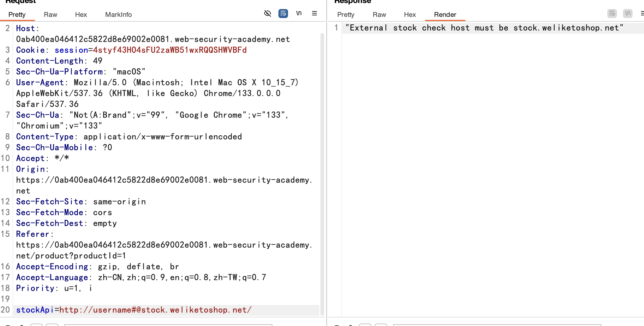The height and width of the screenshot is (326, 644).
Task: Toggle the Request non-printable \n characters button
Action: (299, 13)
